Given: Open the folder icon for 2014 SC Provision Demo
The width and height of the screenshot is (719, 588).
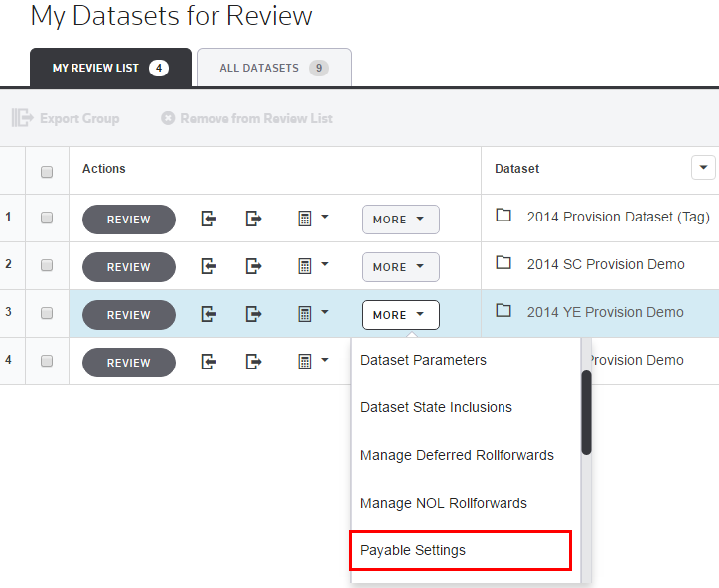Looking at the screenshot, I should [x=503, y=263].
